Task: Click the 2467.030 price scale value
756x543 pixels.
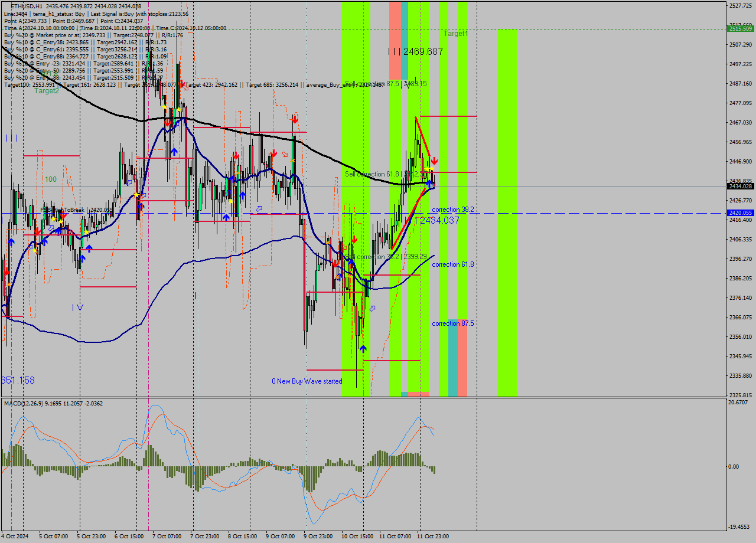Action: point(741,122)
